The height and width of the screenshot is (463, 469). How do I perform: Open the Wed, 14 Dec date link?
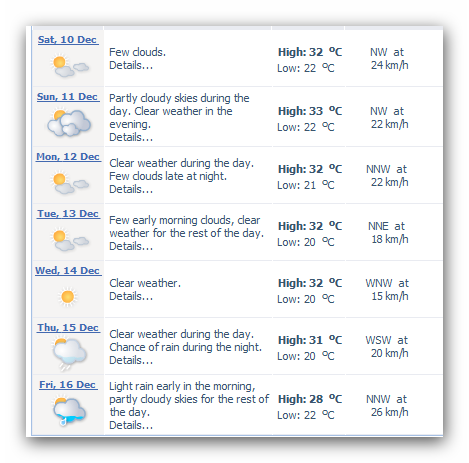tap(68, 270)
